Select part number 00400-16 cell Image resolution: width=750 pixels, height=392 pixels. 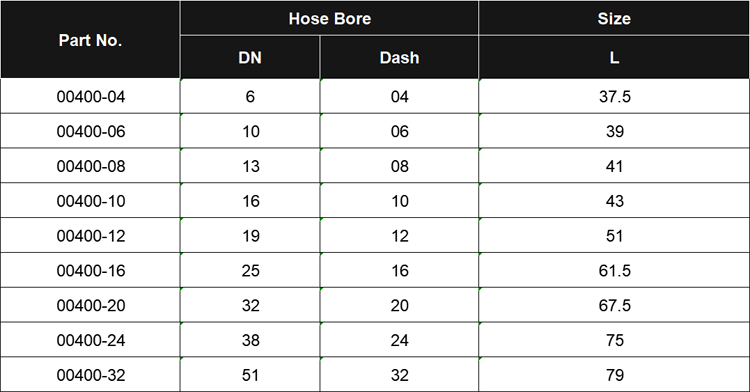click(90, 271)
